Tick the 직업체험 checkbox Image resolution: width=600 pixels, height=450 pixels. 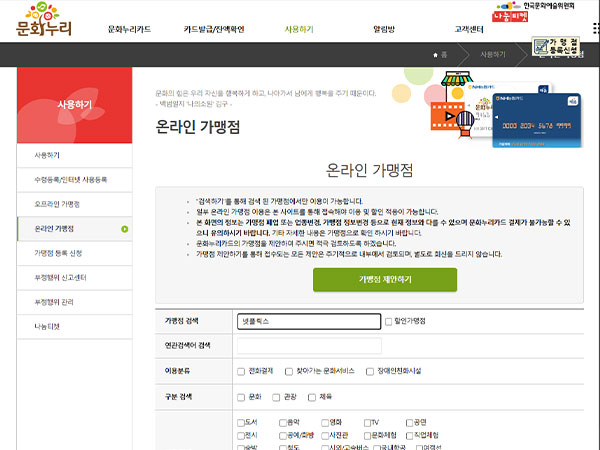click(409, 435)
